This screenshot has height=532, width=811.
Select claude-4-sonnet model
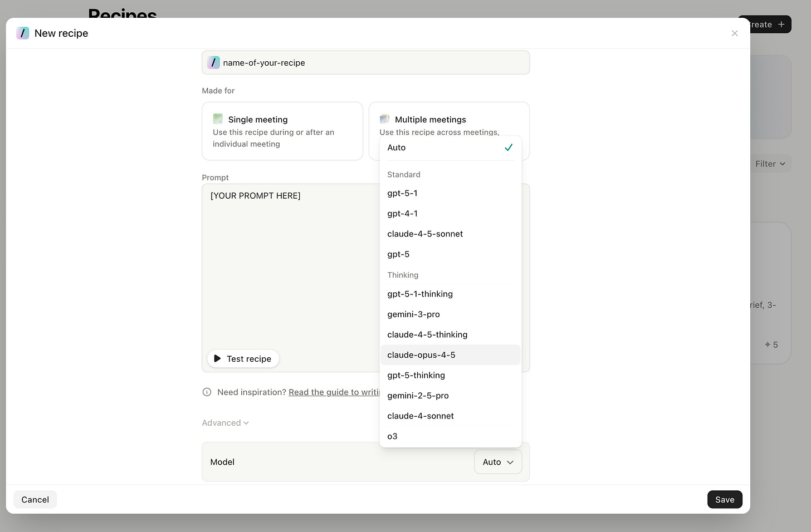(451, 416)
